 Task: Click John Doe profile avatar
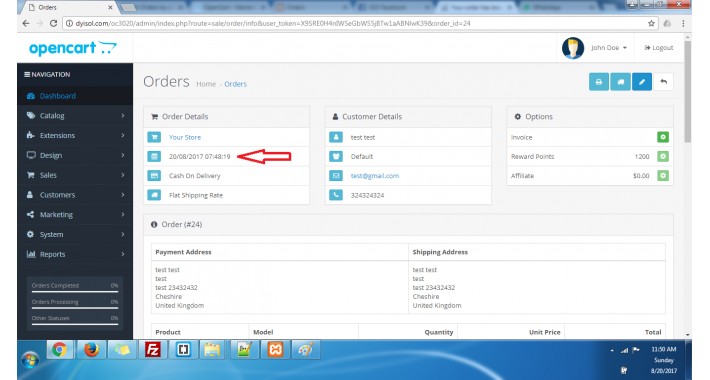[x=573, y=48]
